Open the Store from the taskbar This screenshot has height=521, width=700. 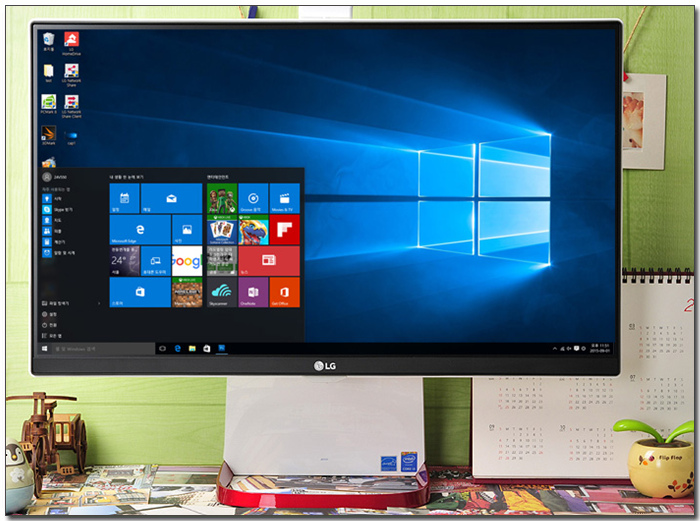click(x=207, y=349)
